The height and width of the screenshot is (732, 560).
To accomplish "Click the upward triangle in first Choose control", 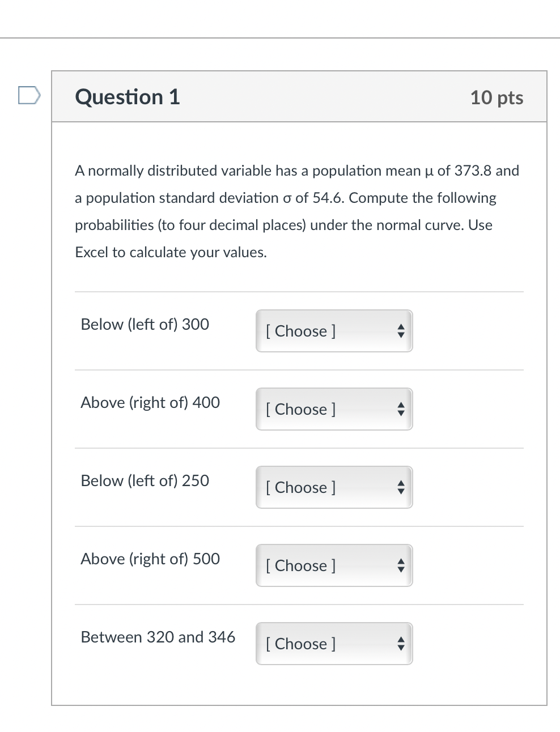I will click(x=401, y=327).
